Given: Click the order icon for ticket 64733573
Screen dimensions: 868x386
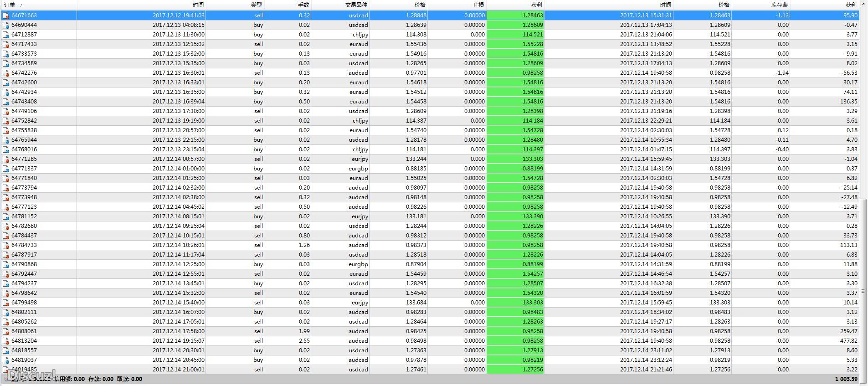Looking at the screenshot, I should (x=6, y=54).
